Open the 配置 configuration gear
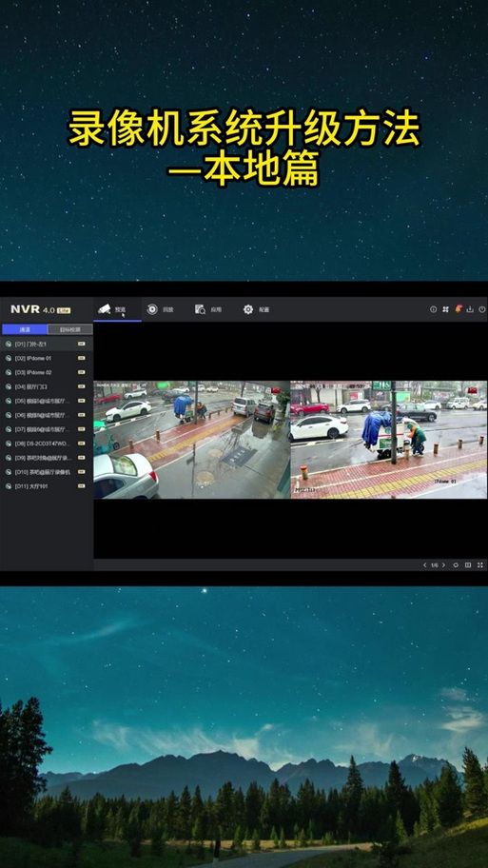 256,309
